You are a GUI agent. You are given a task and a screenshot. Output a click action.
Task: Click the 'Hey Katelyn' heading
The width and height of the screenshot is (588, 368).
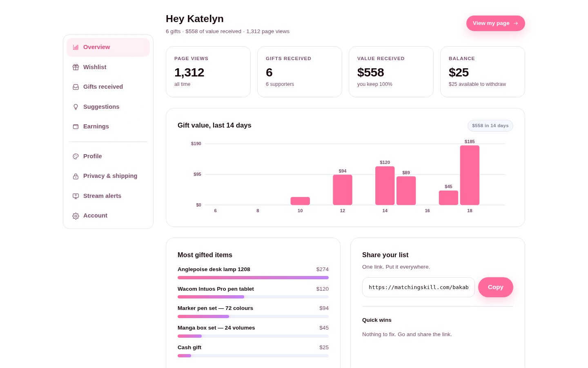click(x=195, y=19)
